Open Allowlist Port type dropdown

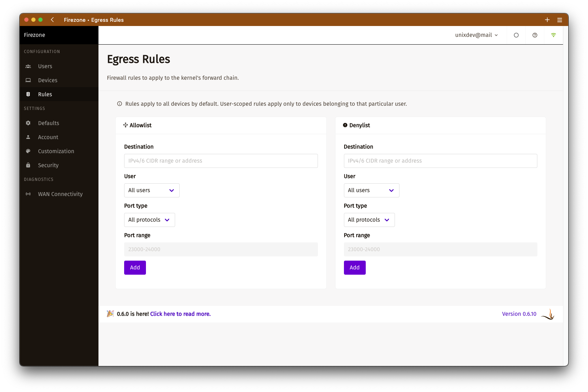point(149,220)
